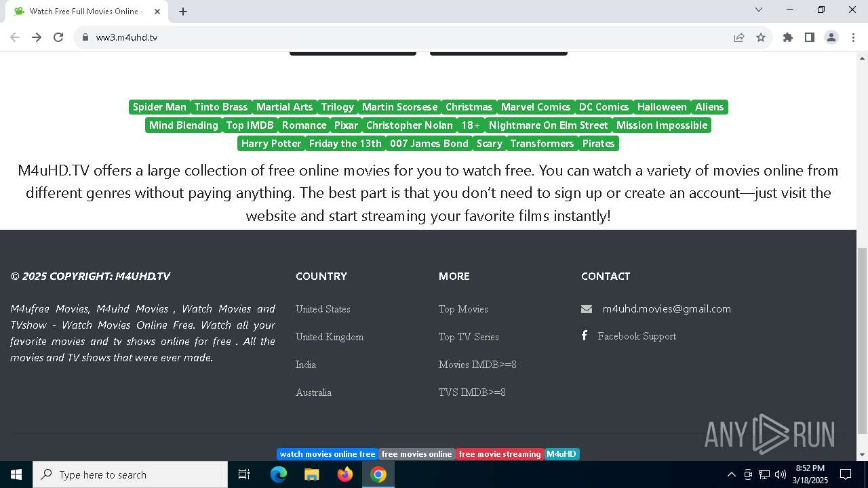Expand the tab search chevron
The image size is (868, 488).
click(759, 9)
